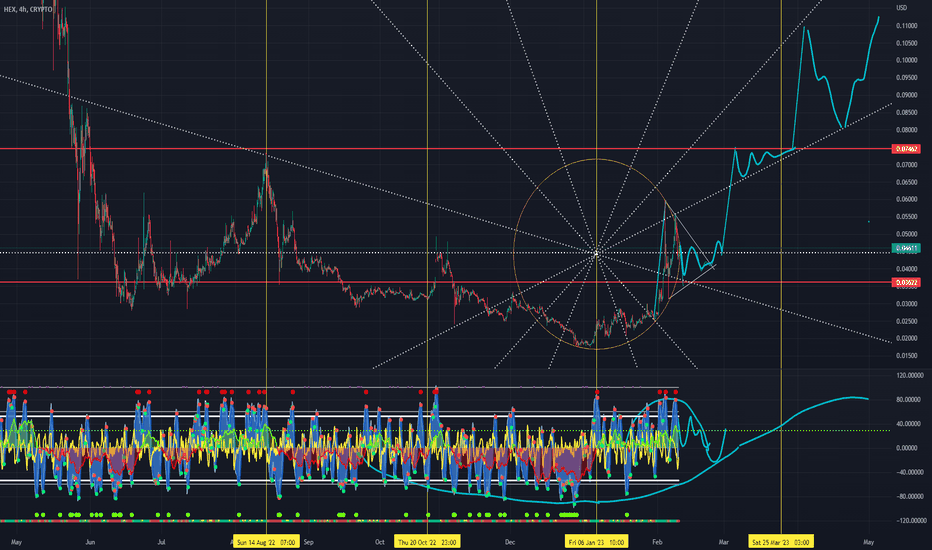Image resolution: width=932 pixels, height=550 pixels.
Task: Click the 0.10000 price axis value
Action: pos(906,60)
